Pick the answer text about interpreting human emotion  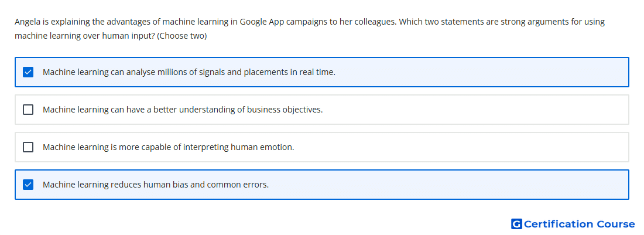tap(169, 147)
